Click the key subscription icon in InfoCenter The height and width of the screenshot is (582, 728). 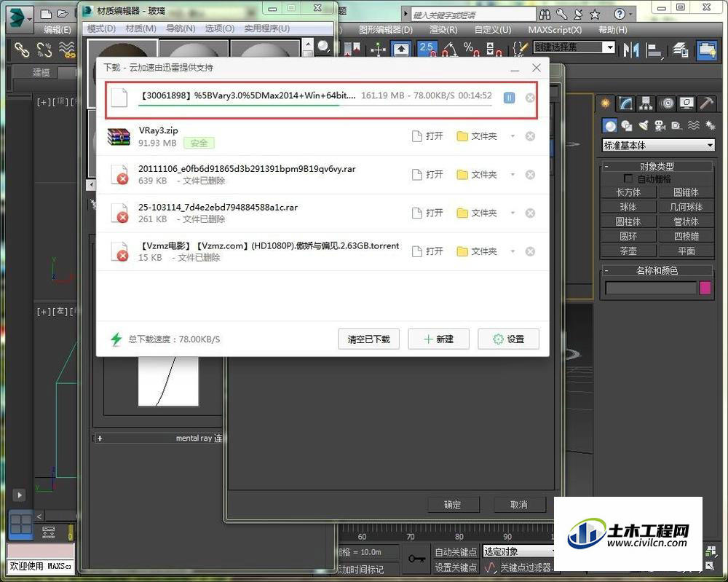[x=562, y=15]
